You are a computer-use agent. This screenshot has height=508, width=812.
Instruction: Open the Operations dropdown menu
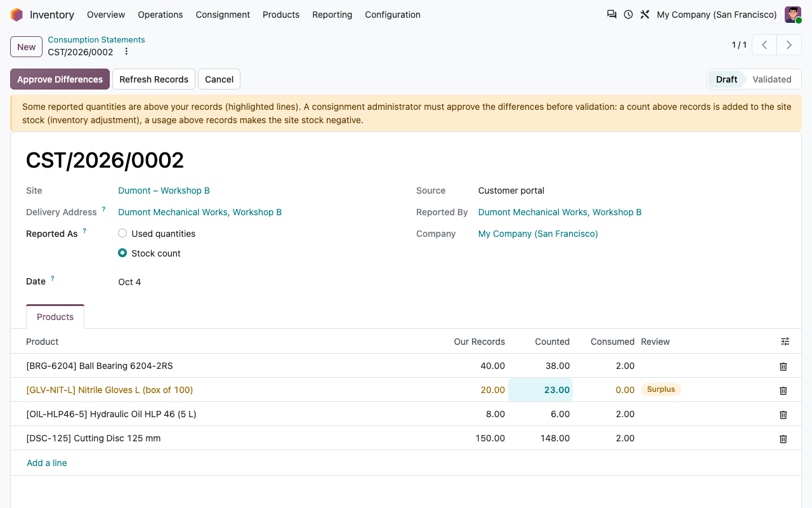point(160,15)
